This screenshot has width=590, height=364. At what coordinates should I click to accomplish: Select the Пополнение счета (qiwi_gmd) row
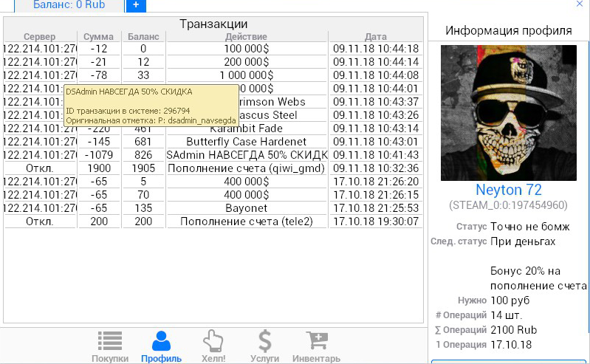(247, 168)
